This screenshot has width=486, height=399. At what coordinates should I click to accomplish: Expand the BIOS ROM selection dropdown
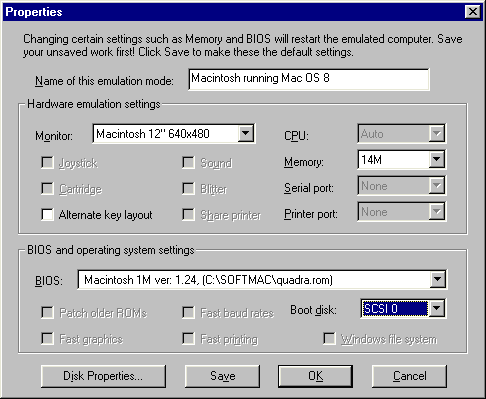pyautogui.click(x=437, y=280)
